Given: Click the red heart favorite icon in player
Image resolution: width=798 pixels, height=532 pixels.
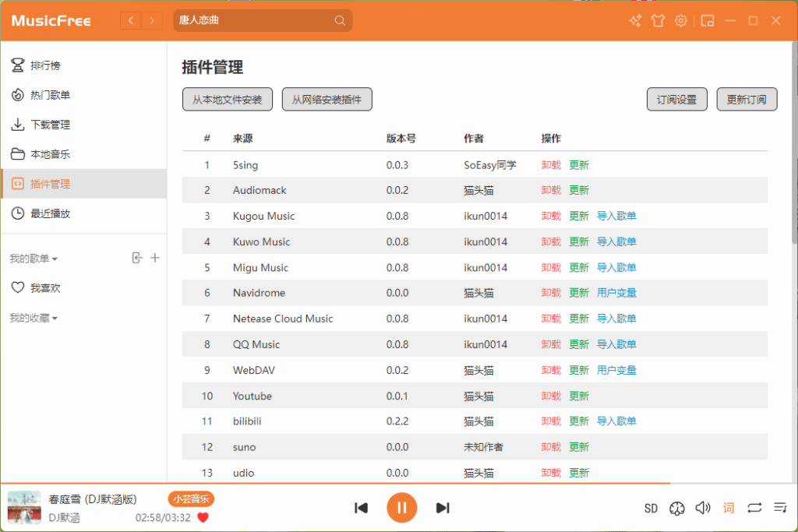Looking at the screenshot, I should 203,518.
